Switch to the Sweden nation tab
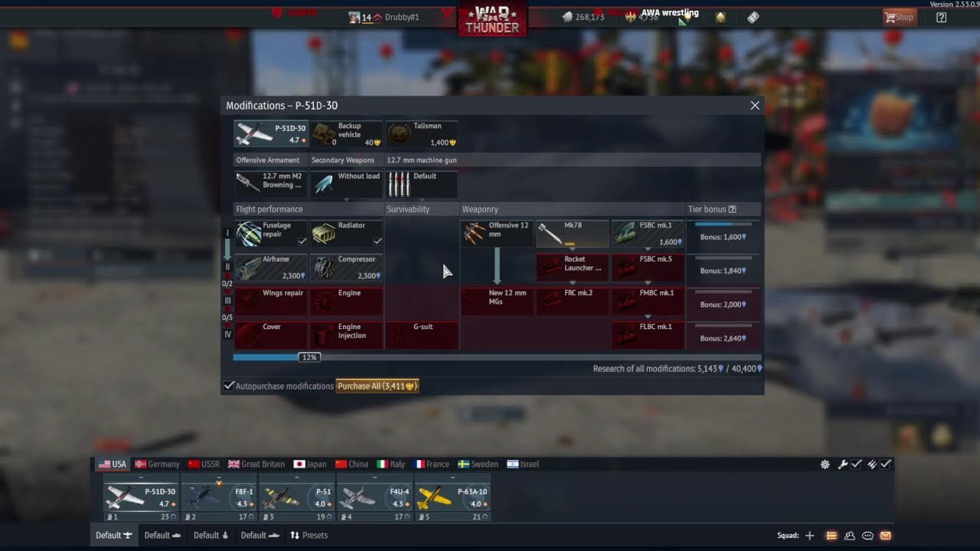Screen dimensions: 980x551 point(478,464)
